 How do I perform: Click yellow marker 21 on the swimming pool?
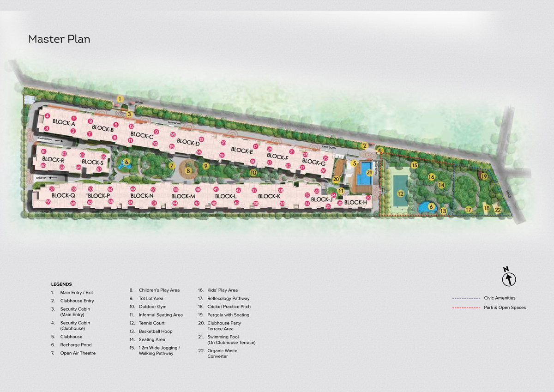369,173
